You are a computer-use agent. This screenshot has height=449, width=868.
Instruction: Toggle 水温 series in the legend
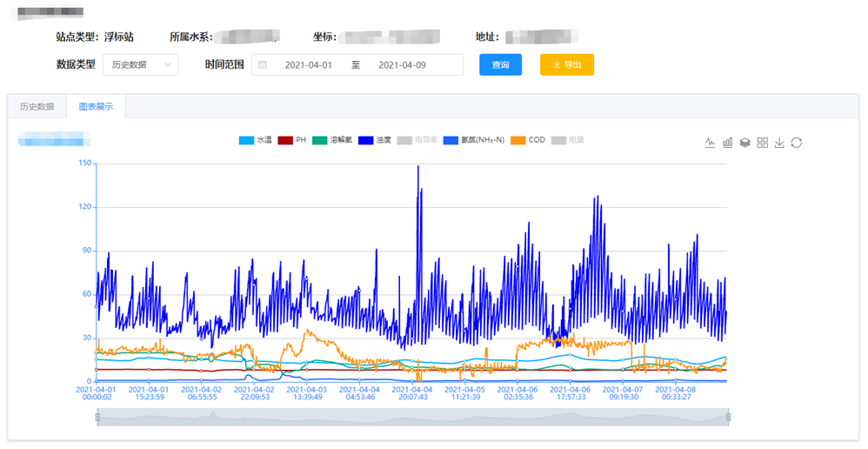point(256,140)
